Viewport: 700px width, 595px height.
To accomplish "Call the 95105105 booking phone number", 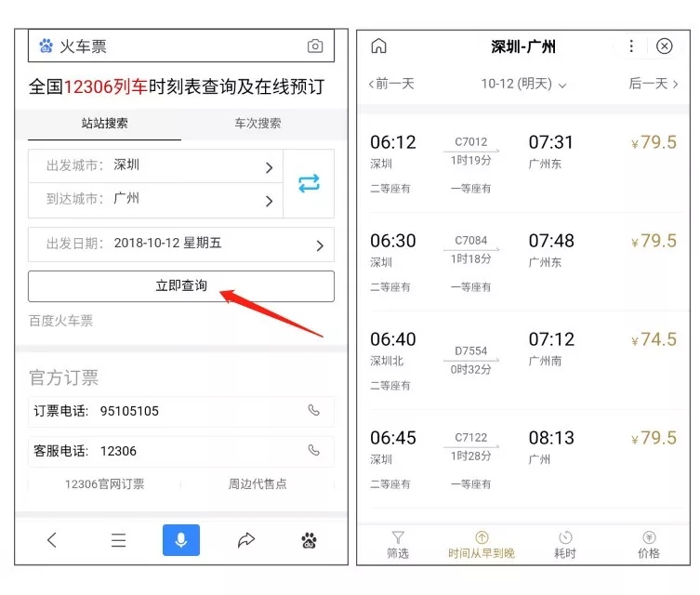I will pos(313,411).
